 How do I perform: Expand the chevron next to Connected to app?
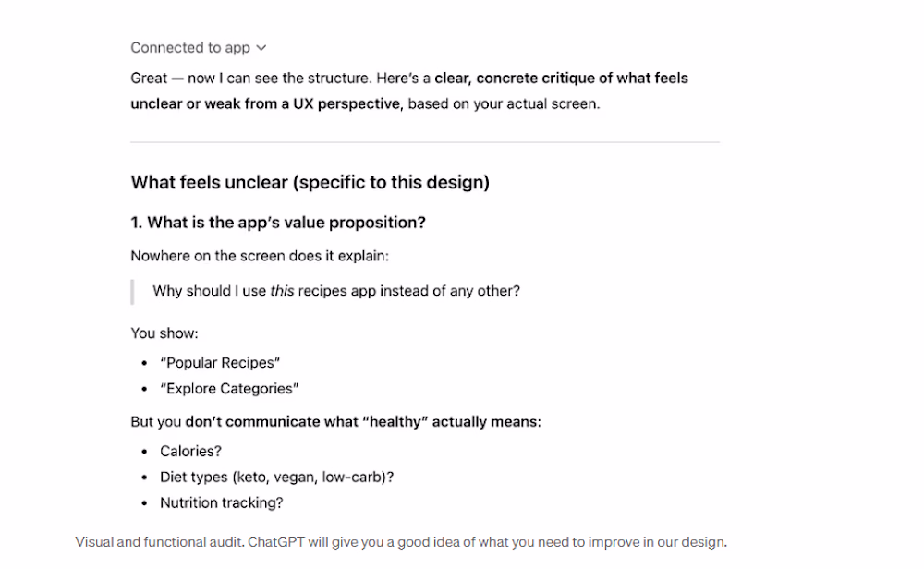[x=261, y=48]
